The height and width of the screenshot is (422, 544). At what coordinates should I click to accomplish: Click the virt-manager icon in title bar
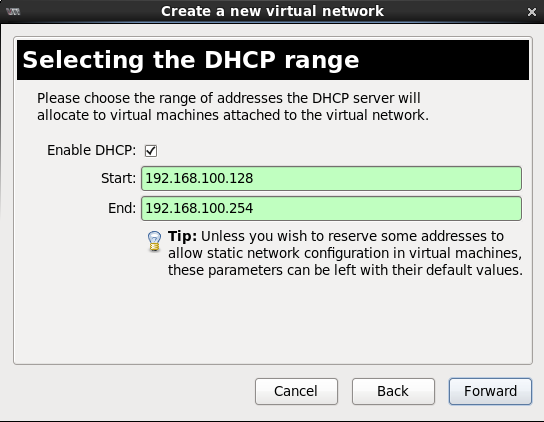(13, 12)
